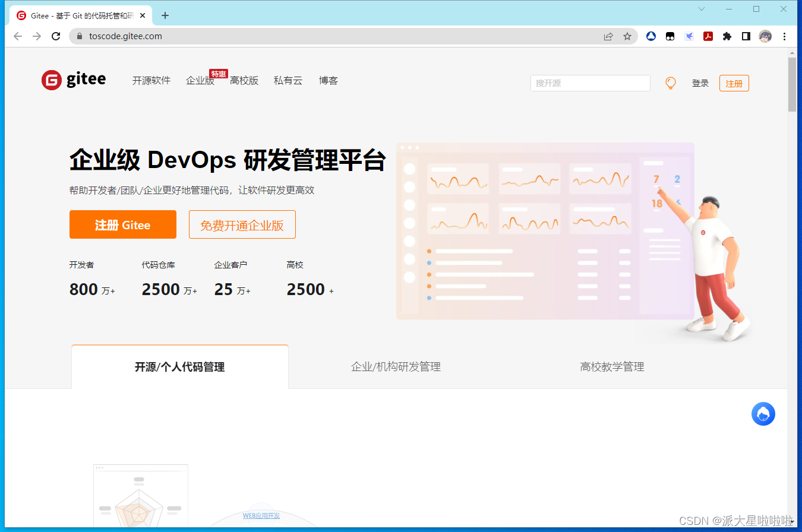Click the browser back arrow
This screenshot has height=532, width=802.
pyautogui.click(x=18, y=36)
